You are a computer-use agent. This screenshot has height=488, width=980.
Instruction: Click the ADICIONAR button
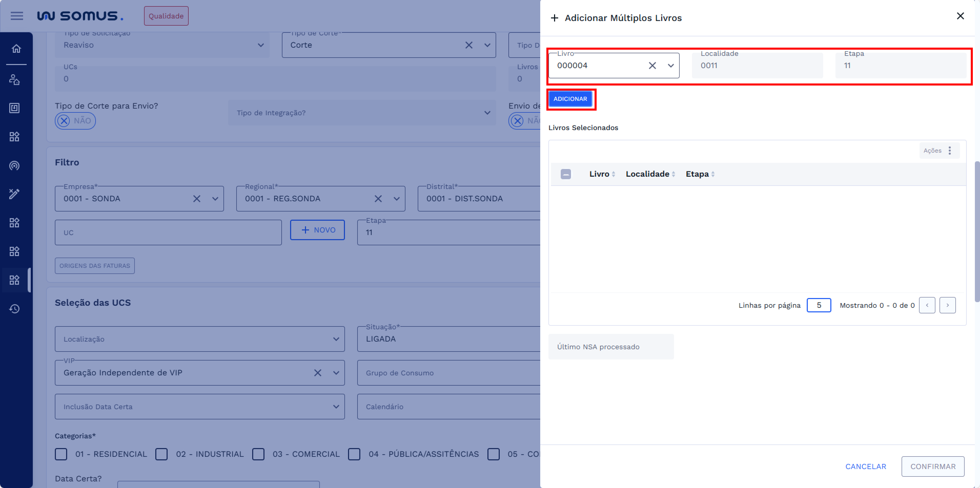coord(570,99)
